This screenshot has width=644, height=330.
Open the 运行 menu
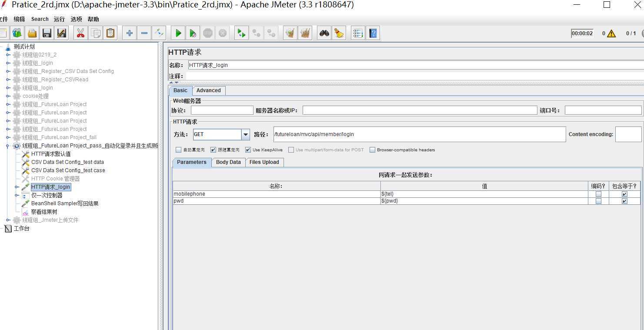tap(59, 19)
